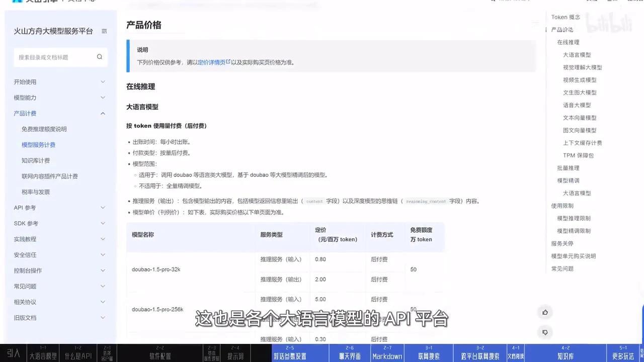Open 税率与发票 page
The height and width of the screenshot is (362, 644).
point(36,192)
